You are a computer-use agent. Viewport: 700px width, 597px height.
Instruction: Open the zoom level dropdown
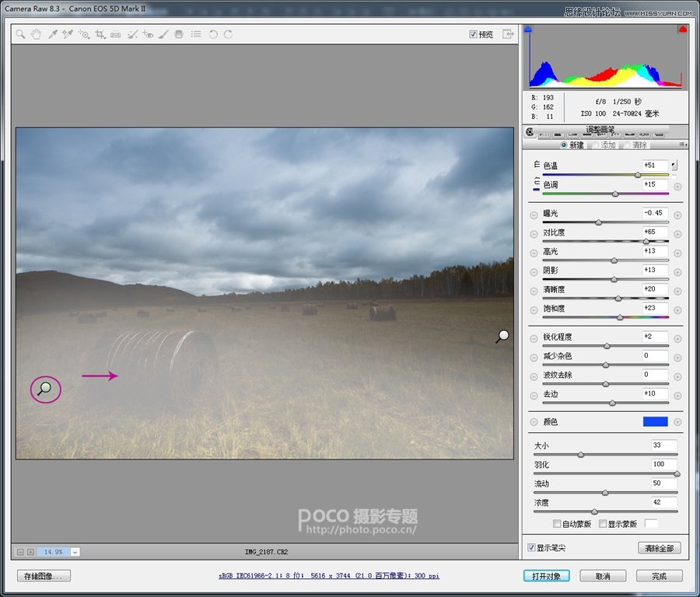click(75, 552)
